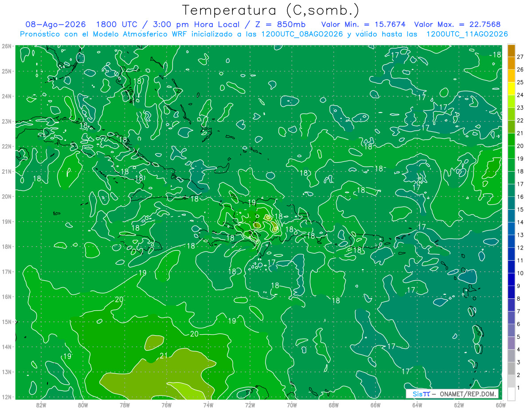Select the initialization time "1200UTC_08AGO2026"
This screenshot has height=411, width=532.
point(302,34)
